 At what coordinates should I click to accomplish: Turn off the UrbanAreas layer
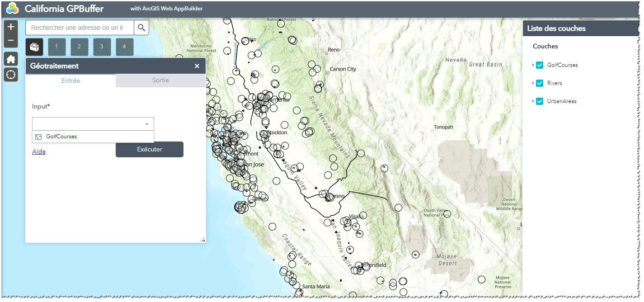pos(539,101)
